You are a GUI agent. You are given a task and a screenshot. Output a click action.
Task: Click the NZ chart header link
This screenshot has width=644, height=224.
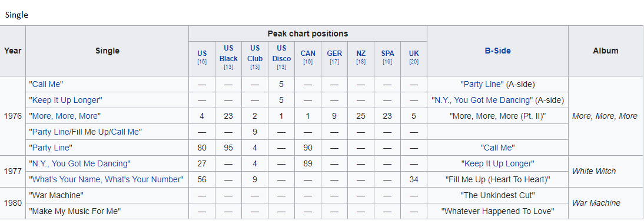tap(361, 54)
